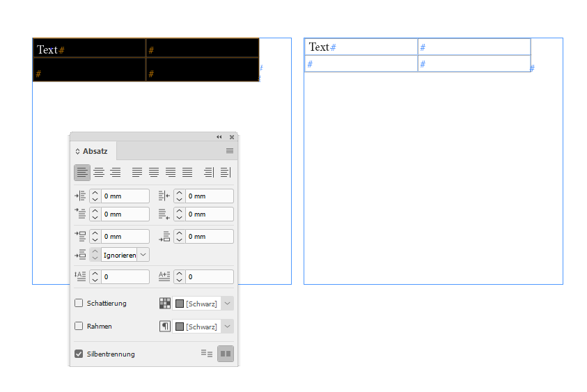The width and height of the screenshot is (587, 392).
Task: Click justify with last line centered icon
Action: coord(154,173)
